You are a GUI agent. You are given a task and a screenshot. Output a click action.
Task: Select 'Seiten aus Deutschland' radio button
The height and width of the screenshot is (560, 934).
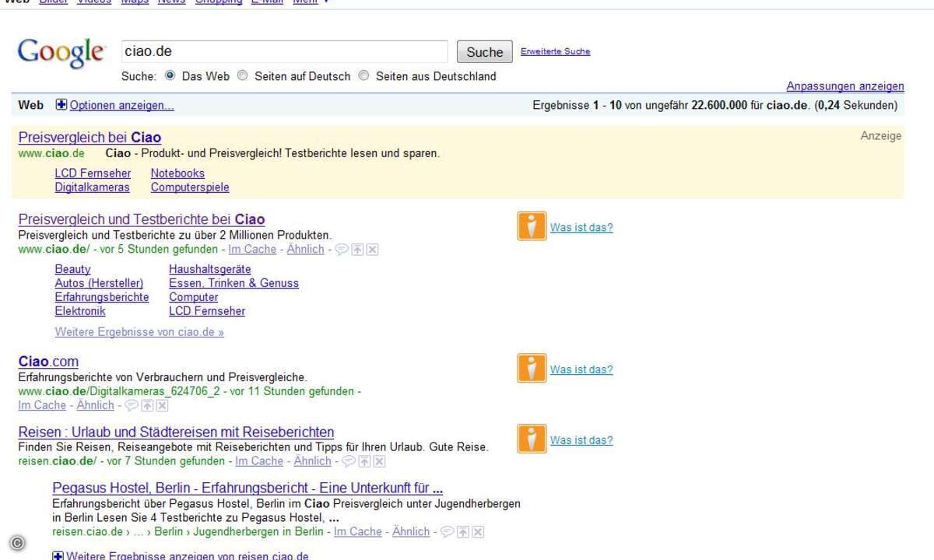(x=363, y=76)
